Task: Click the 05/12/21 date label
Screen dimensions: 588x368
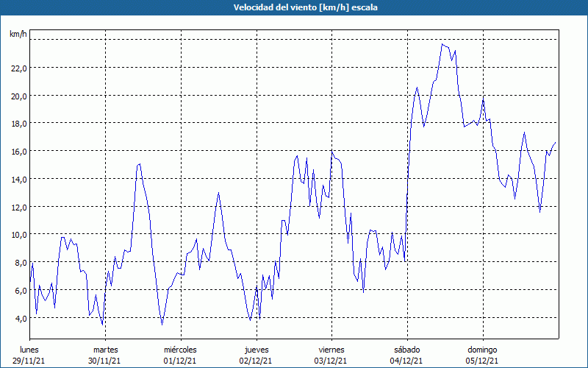Action: 482,361
